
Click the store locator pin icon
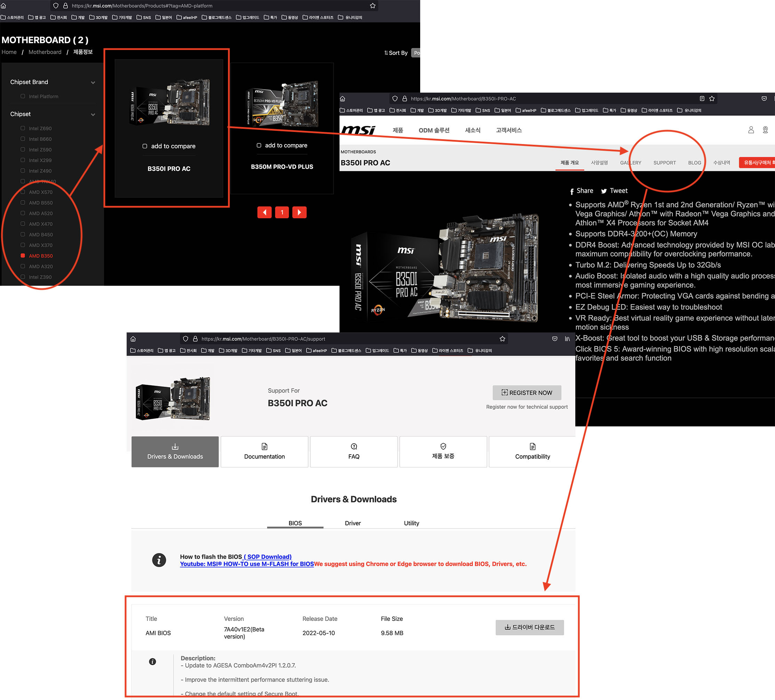click(765, 130)
